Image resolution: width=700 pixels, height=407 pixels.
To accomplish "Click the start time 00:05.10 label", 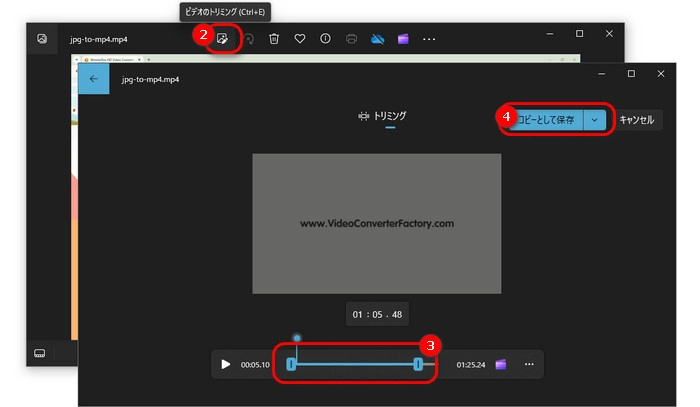I will click(255, 365).
